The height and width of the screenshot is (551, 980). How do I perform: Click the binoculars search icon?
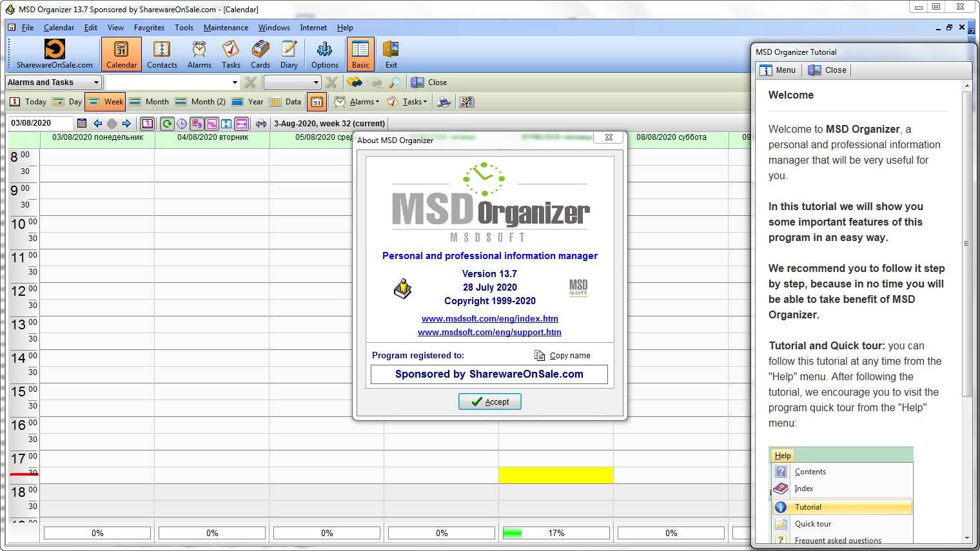(354, 82)
